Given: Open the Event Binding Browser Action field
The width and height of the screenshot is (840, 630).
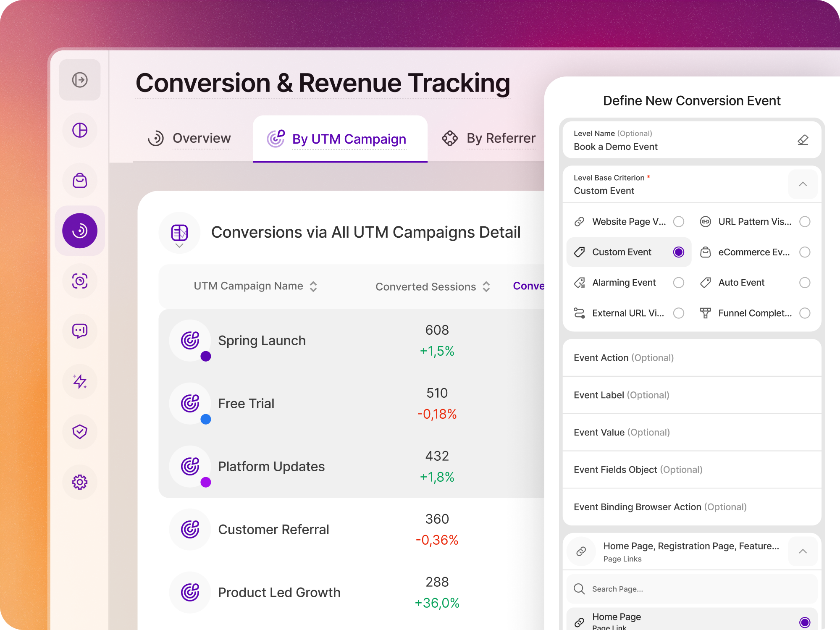Looking at the screenshot, I should (x=692, y=507).
